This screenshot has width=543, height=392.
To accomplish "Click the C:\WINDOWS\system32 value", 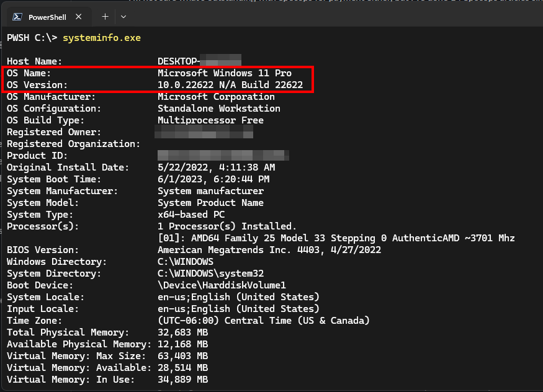I will [210, 273].
